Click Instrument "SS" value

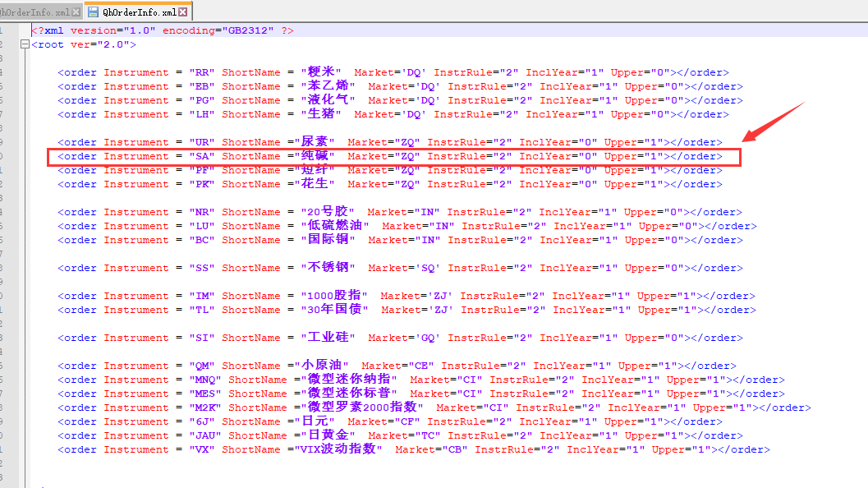pyautogui.click(x=201, y=268)
